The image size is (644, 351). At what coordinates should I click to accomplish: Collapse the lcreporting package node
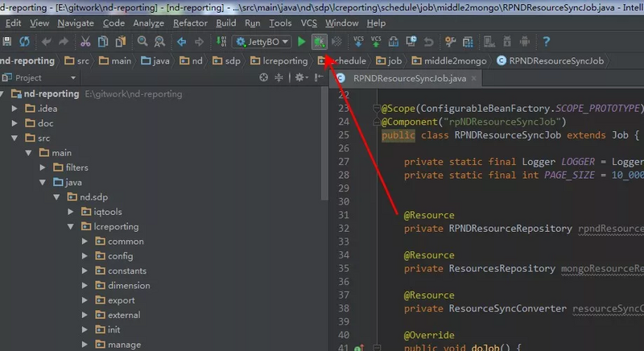point(71,226)
